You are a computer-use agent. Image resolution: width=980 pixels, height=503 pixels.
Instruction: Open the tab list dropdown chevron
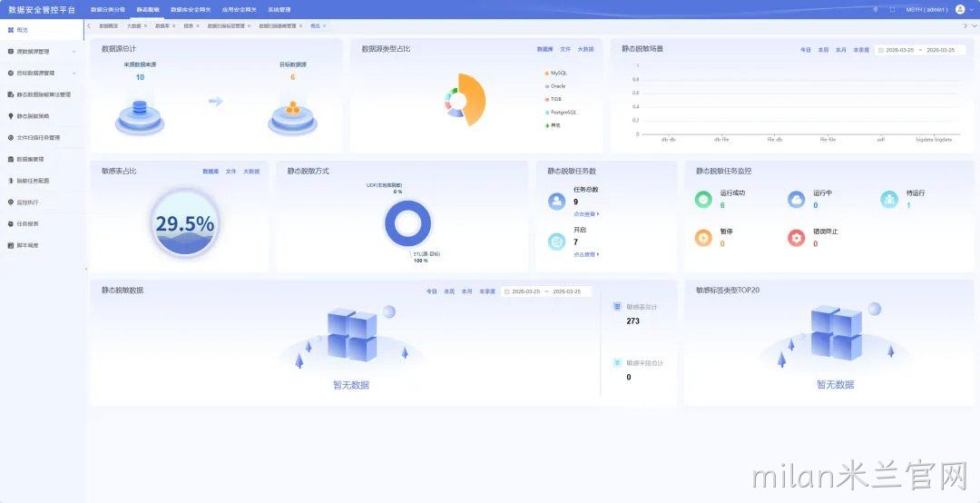coord(975,25)
